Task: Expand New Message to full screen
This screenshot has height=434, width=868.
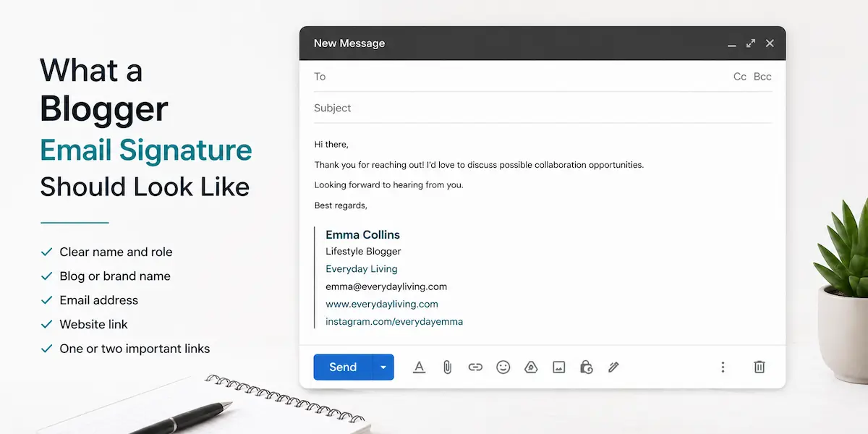Action: tap(751, 43)
